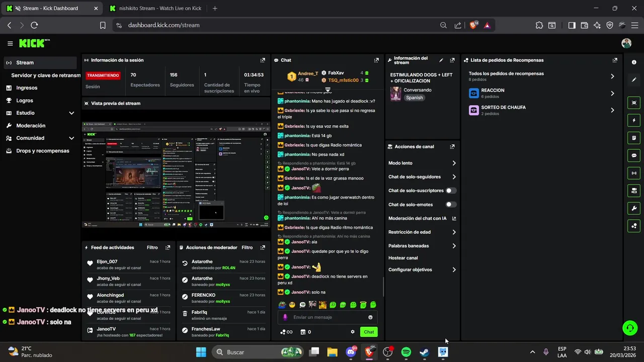Pop out the Información de la sesión panel

(263, 60)
